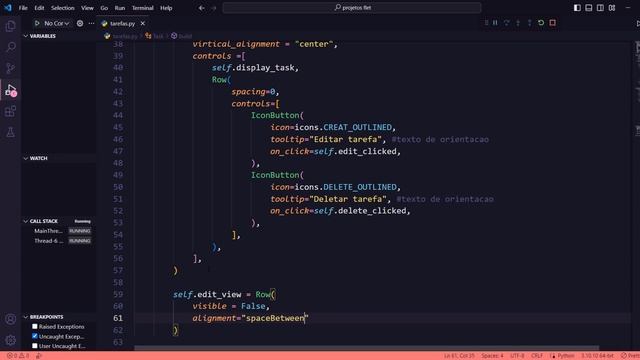The image size is (640, 360).
Task: Enable the User Uncaught Exceptions breakpoint
Action: point(35,346)
